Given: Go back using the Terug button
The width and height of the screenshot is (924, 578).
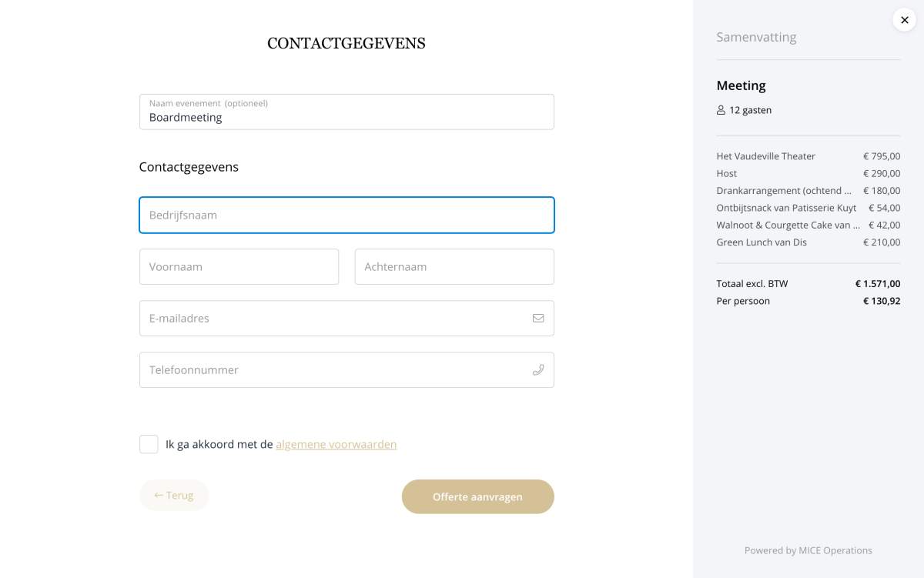Looking at the screenshot, I should [174, 495].
